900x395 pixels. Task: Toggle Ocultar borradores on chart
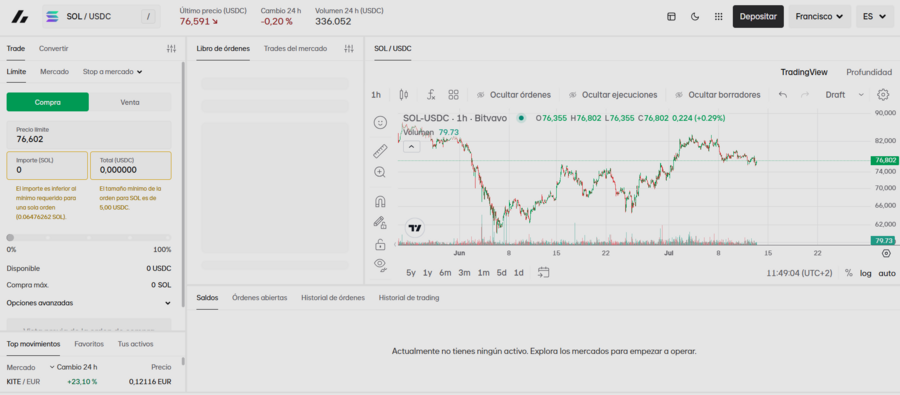[717, 95]
